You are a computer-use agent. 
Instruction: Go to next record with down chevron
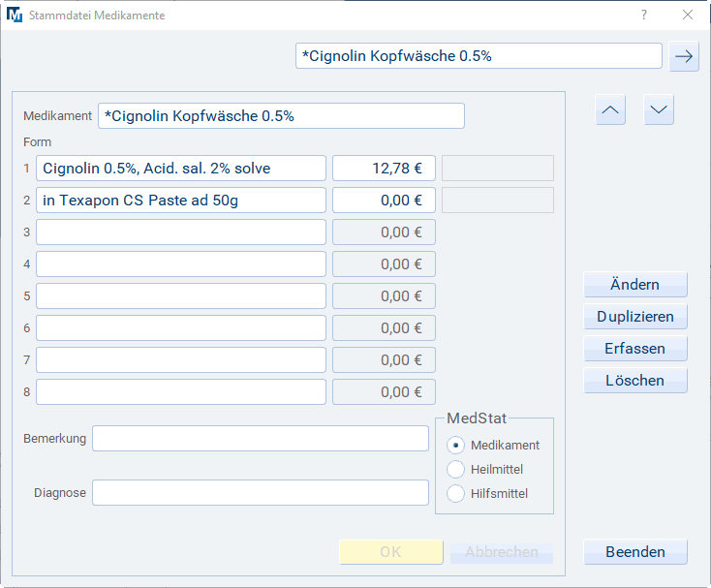coord(659,109)
